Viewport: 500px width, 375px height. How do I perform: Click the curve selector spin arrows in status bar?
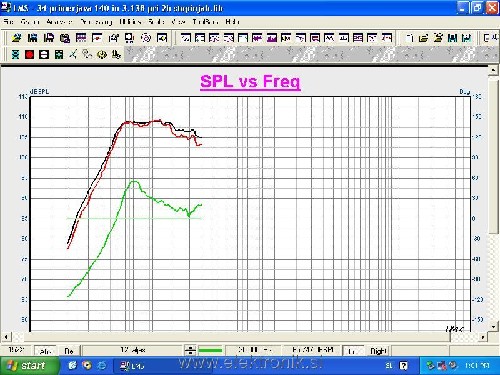click(190, 350)
